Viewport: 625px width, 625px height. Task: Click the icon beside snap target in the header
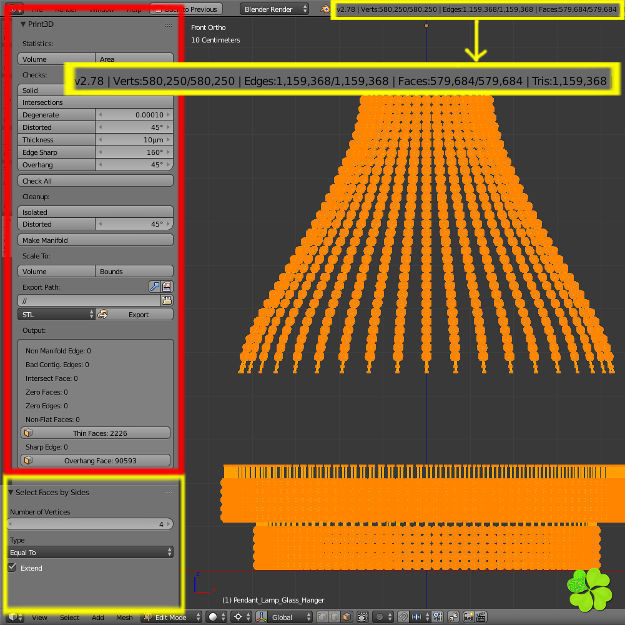click(x=453, y=617)
